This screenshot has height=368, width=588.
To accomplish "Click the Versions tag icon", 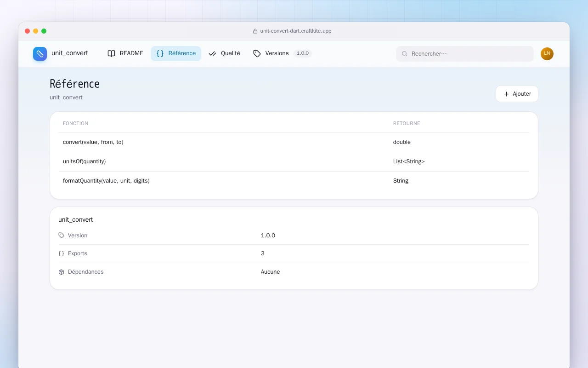I will click(257, 53).
